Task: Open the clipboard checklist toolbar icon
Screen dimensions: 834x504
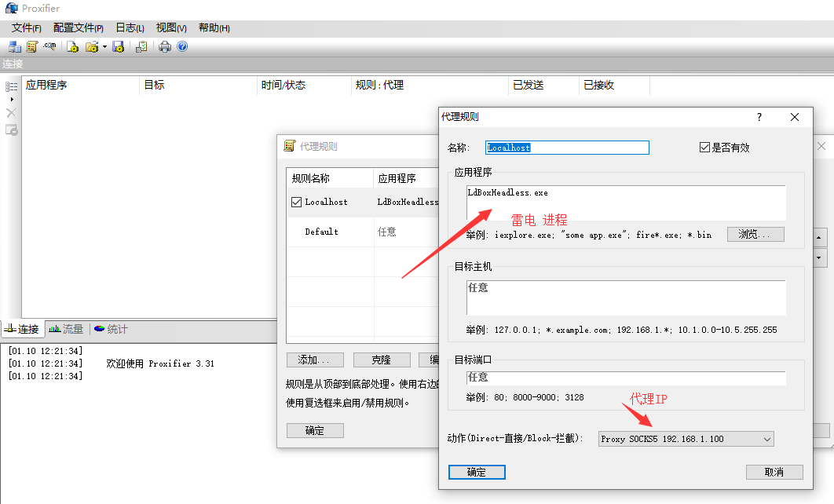Action: (141, 47)
